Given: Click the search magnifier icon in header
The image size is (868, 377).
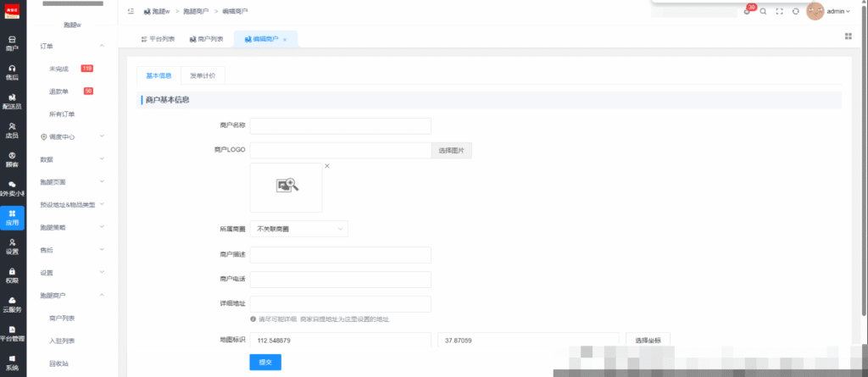Looking at the screenshot, I should click(x=764, y=11).
